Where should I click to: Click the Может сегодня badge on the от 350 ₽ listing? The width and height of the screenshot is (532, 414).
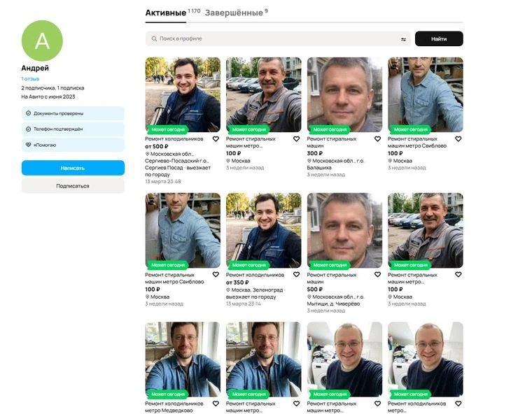point(249,265)
